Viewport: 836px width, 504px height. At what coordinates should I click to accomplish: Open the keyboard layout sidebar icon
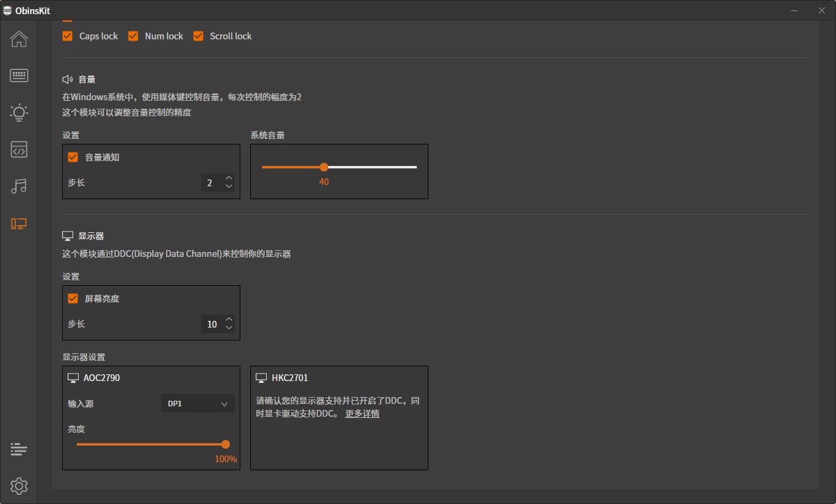point(19,76)
